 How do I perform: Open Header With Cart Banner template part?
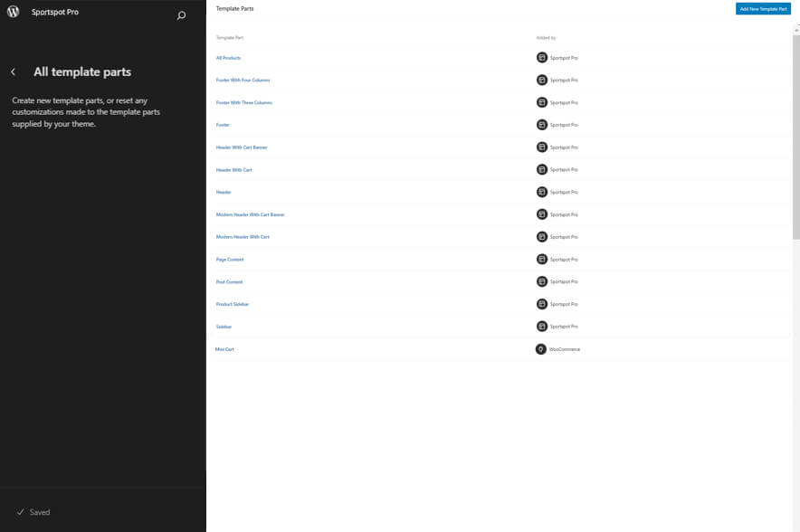pos(242,147)
